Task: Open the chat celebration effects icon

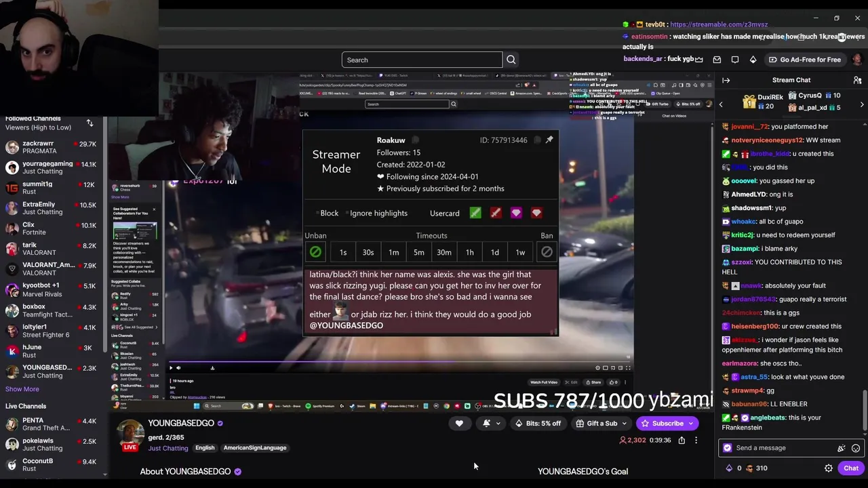Action: click(842, 448)
